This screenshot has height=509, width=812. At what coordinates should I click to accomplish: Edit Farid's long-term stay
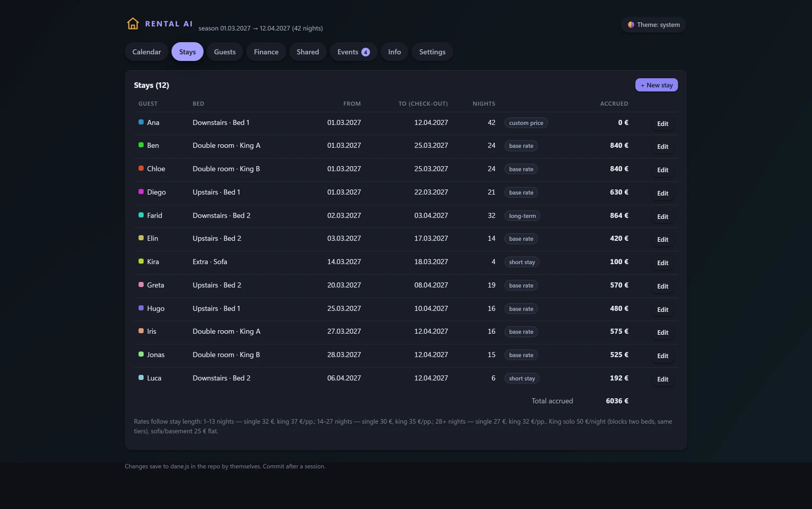pyautogui.click(x=663, y=216)
